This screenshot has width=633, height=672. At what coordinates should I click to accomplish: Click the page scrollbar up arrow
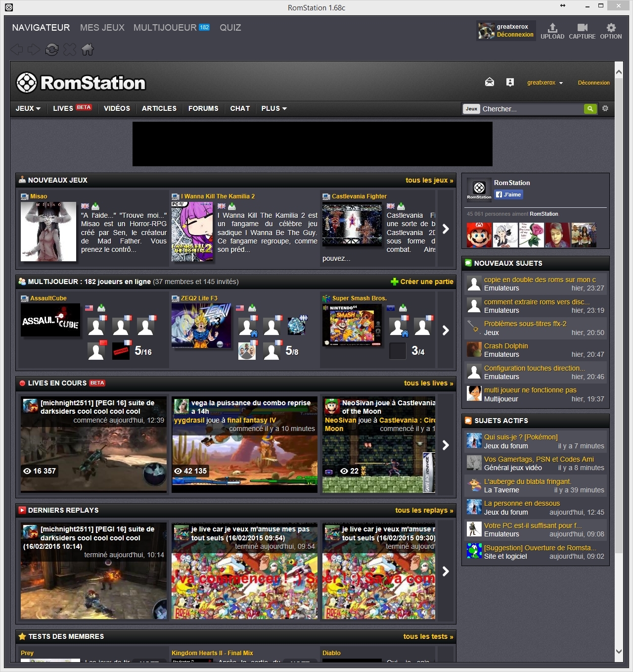pos(619,72)
